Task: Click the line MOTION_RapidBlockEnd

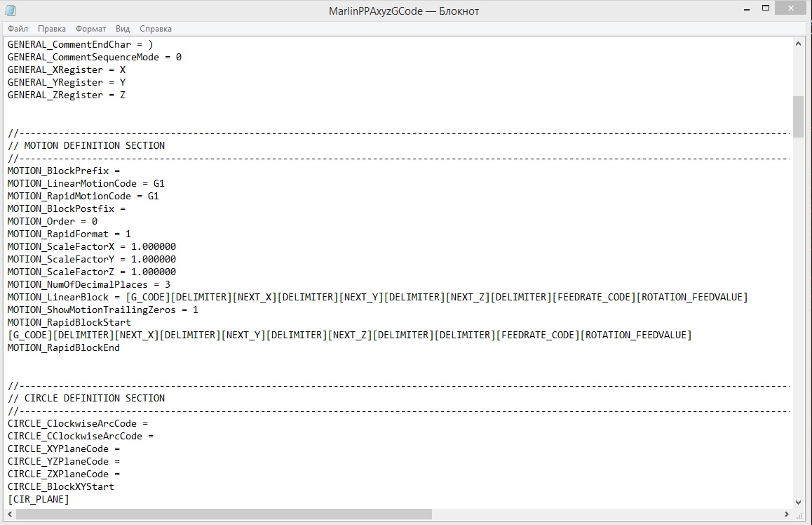Action: coord(64,347)
